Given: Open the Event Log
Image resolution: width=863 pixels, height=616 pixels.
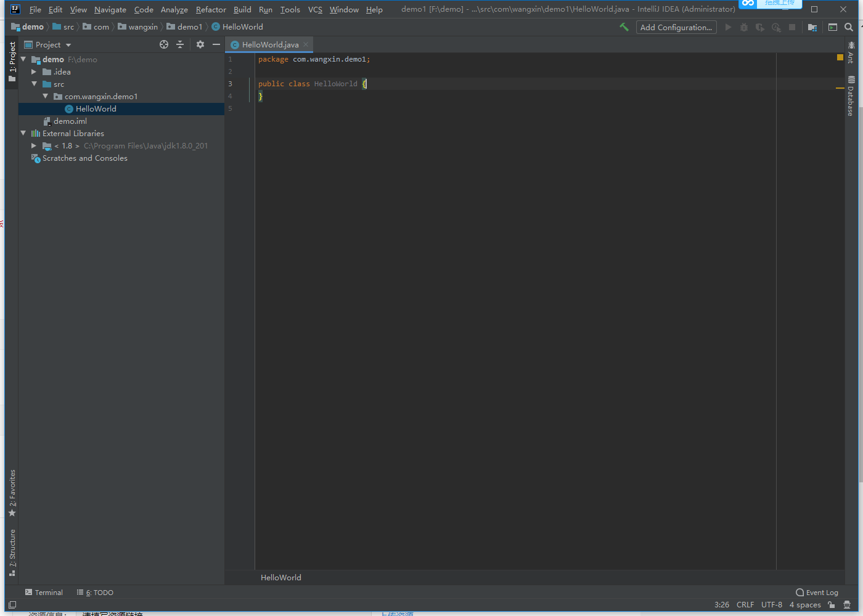Looking at the screenshot, I should click(817, 593).
